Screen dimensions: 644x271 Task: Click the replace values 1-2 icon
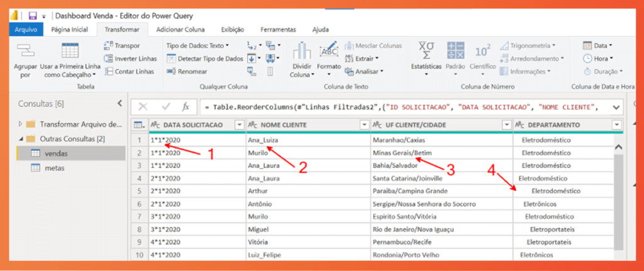click(x=251, y=45)
